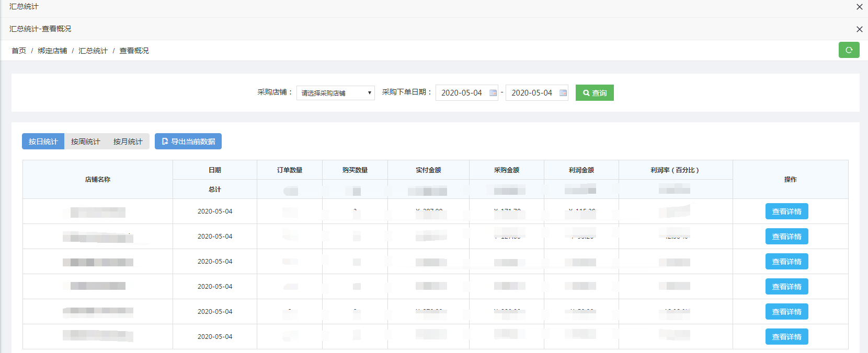Switch to 按周统计 tab
Screen dimensions: 868x353
coord(86,142)
